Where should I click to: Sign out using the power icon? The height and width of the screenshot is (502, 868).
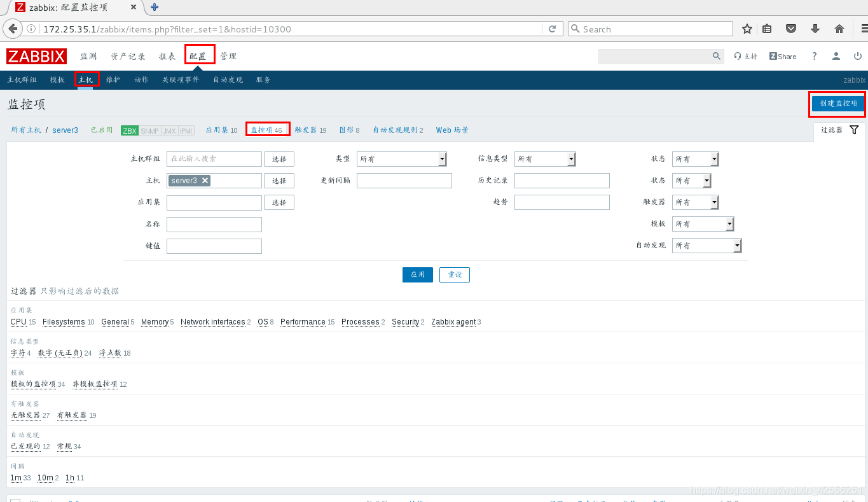click(x=858, y=56)
